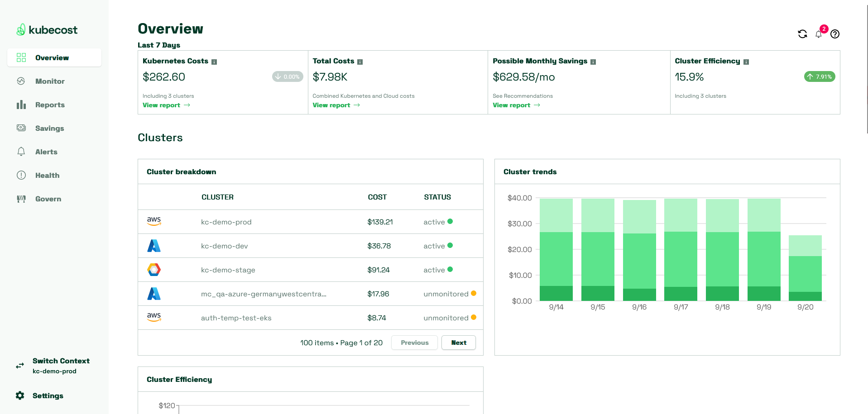Image resolution: width=868 pixels, height=414 pixels.
Task: Click the Settings gear icon
Action: [x=20, y=395]
